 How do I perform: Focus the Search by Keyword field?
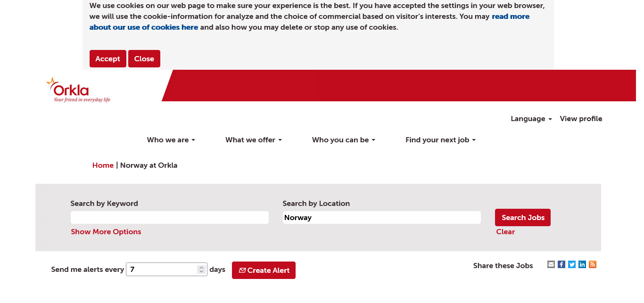coord(170,218)
